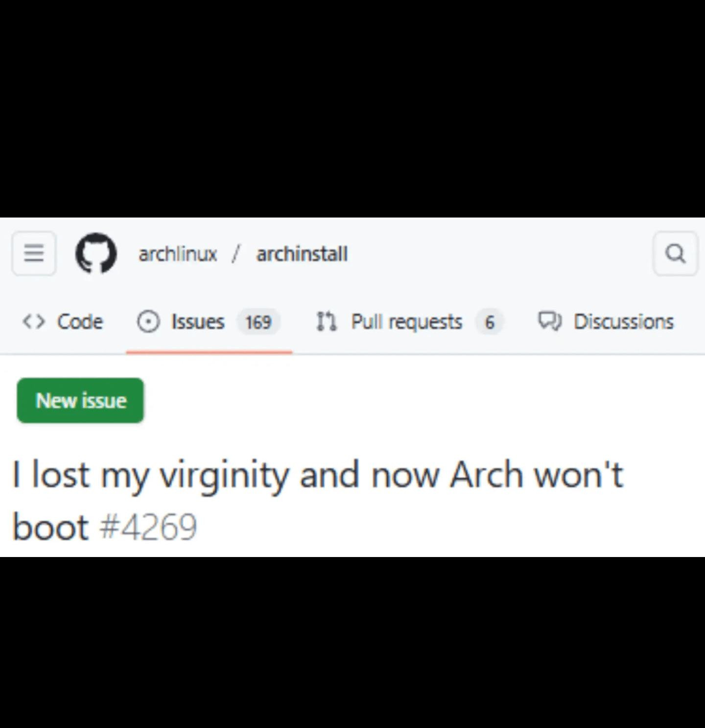Click the GitHub octocat logo
Screen dimensions: 705x728
[x=96, y=253]
